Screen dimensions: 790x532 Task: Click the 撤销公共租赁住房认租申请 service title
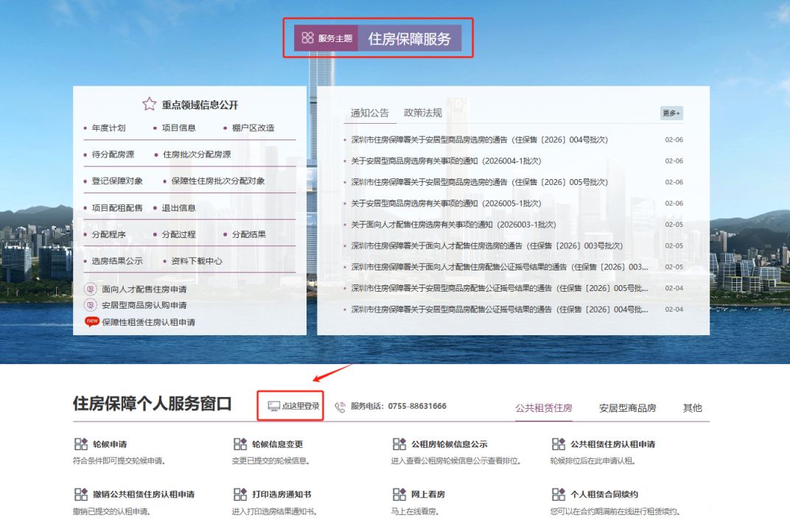tap(144, 494)
